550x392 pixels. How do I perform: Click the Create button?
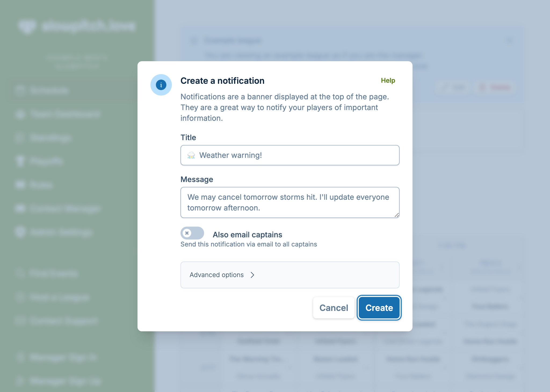pyautogui.click(x=379, y=308)
